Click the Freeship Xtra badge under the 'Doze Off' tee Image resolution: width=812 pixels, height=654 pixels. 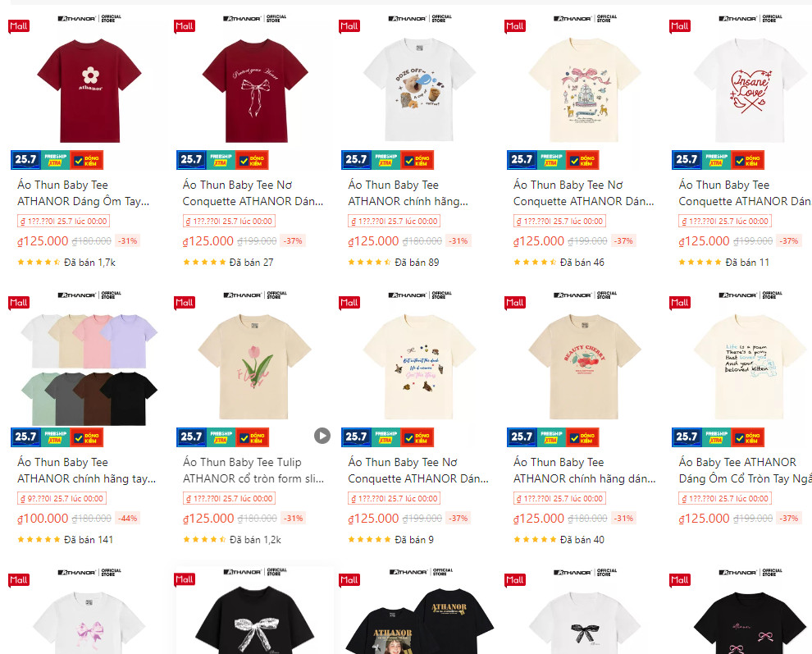[x=385, y=160]
